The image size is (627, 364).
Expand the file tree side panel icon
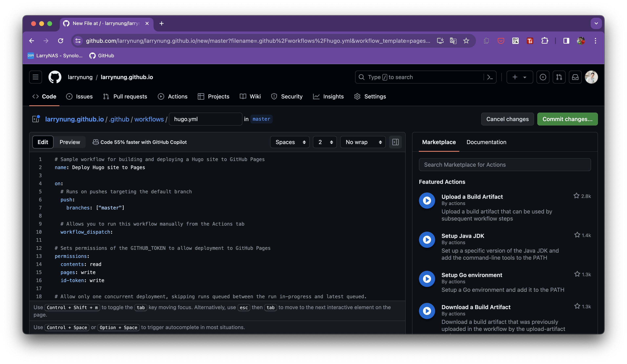pos(36,119)
